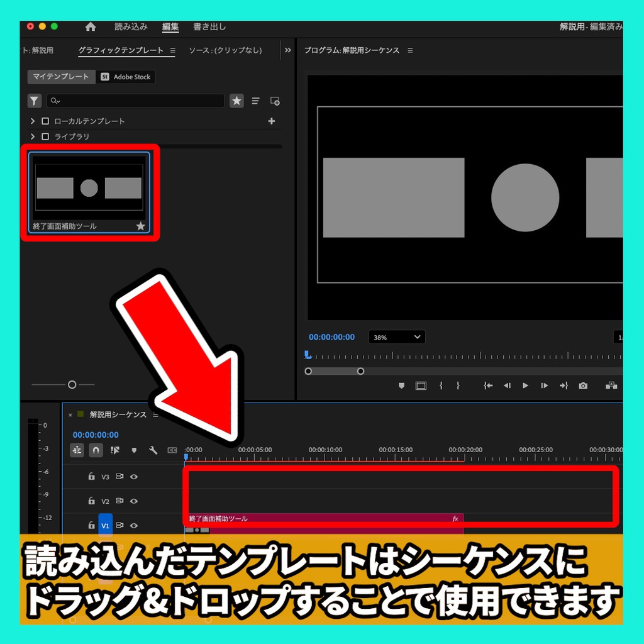
Task: Open the Home screen via the house icon
Action: coord(91,27)
